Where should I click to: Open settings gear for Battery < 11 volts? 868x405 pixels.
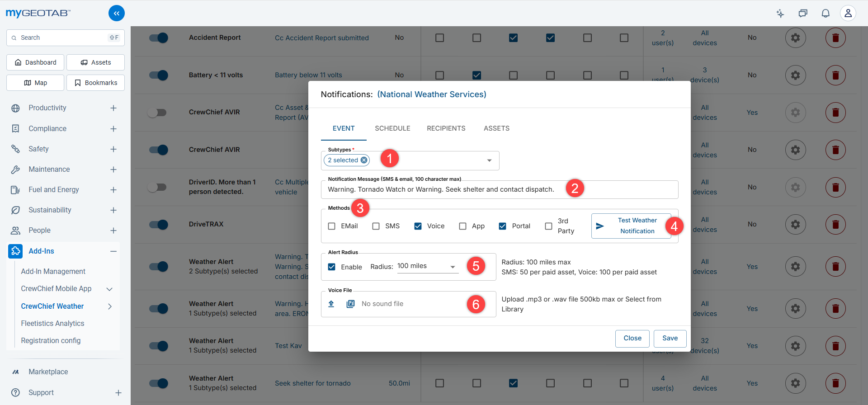click(795, 75)
